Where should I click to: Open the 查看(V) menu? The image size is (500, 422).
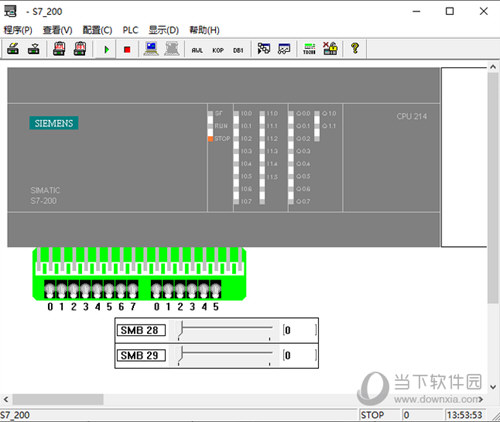pyautogui.click(x=58, y=30)
